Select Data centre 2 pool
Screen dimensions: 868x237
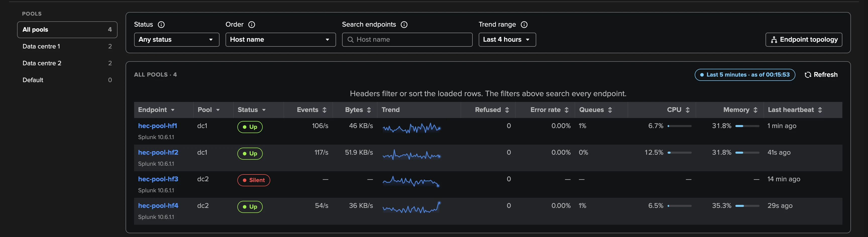click(x=67, y=63)
